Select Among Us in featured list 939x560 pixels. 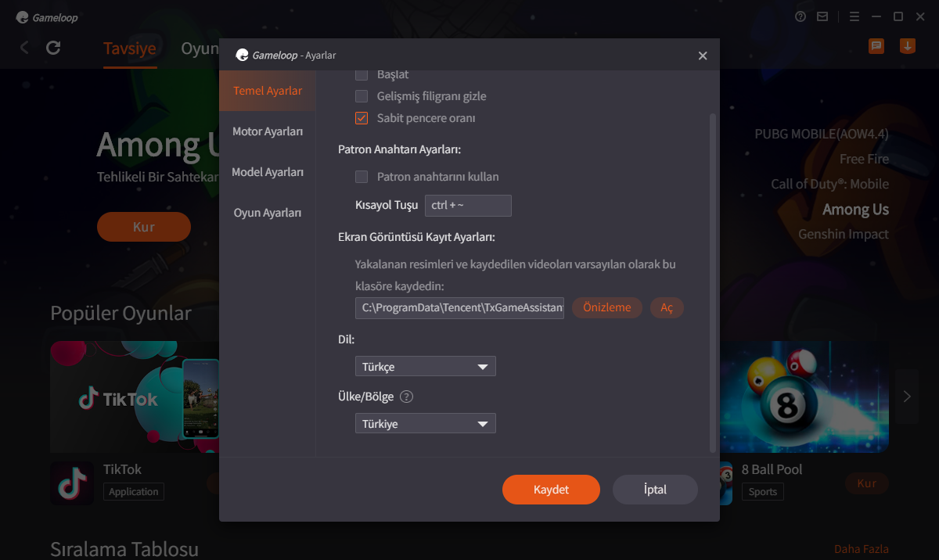pos(855,209)
